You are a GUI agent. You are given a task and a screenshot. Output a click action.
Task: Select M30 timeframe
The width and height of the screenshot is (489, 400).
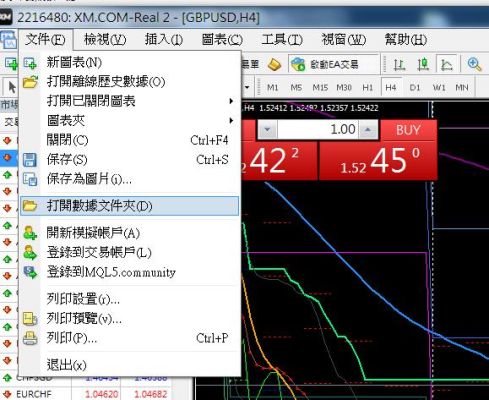tap(344, 88)
